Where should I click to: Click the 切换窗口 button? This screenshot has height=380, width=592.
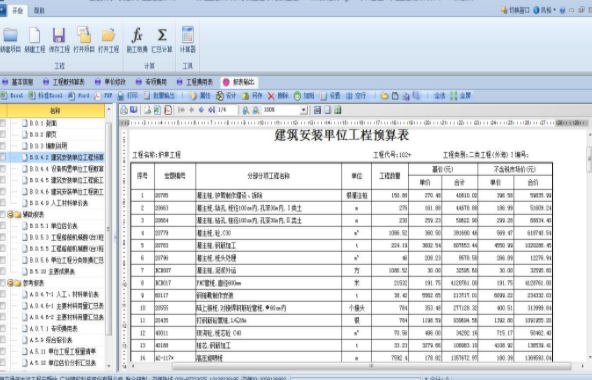pyautogui.click(x=515, y=10)
